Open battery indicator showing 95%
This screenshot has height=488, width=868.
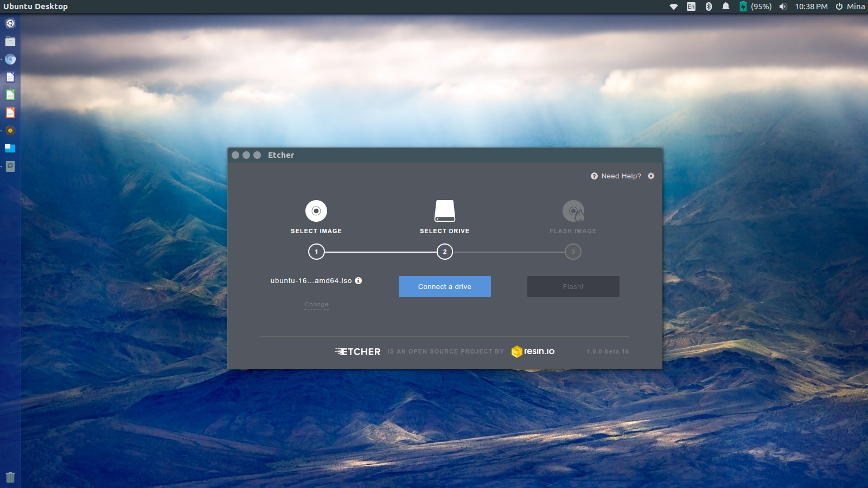tap(756, 7)
